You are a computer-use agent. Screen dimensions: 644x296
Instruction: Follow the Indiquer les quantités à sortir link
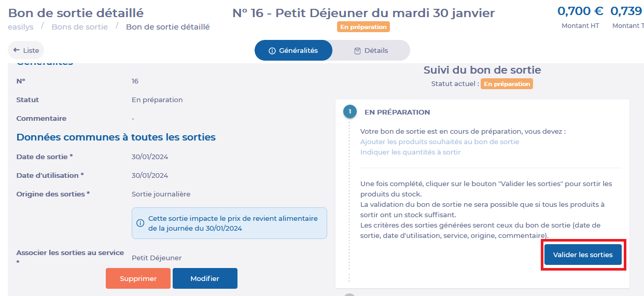coord(410,152)
